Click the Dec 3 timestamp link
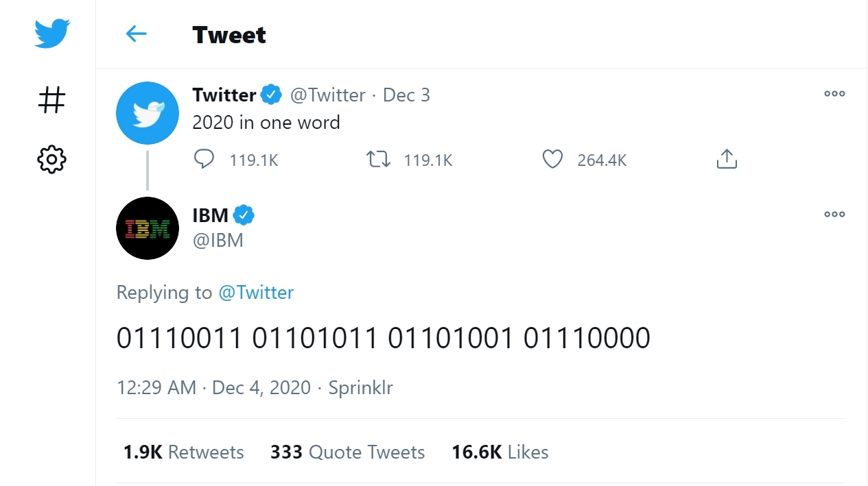The width and height of the screenshot is (868, 486). tap(406, 95)
